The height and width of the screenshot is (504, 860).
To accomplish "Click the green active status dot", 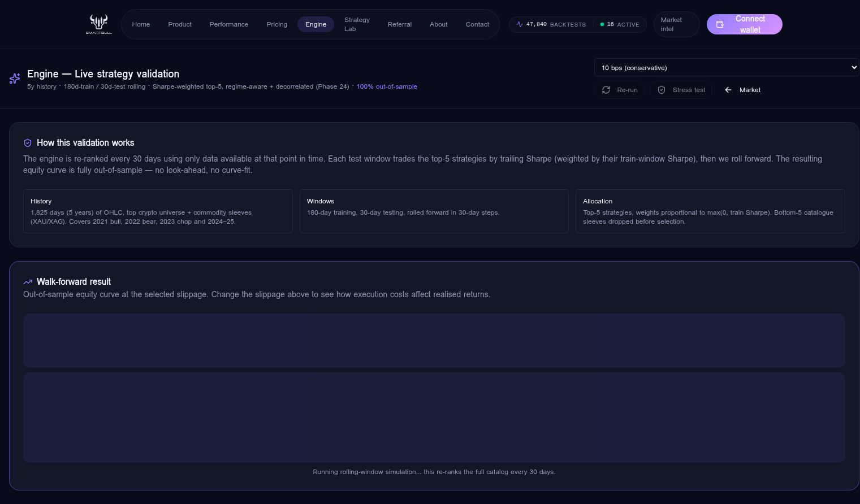I will [x=602, y=24].
